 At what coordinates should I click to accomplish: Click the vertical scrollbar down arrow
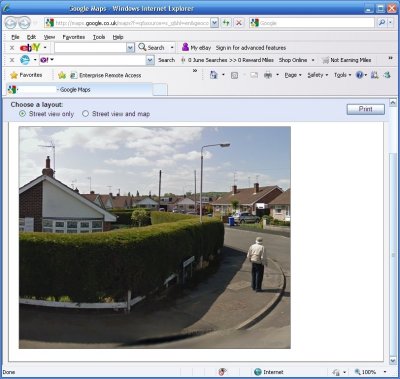point(393,360)
